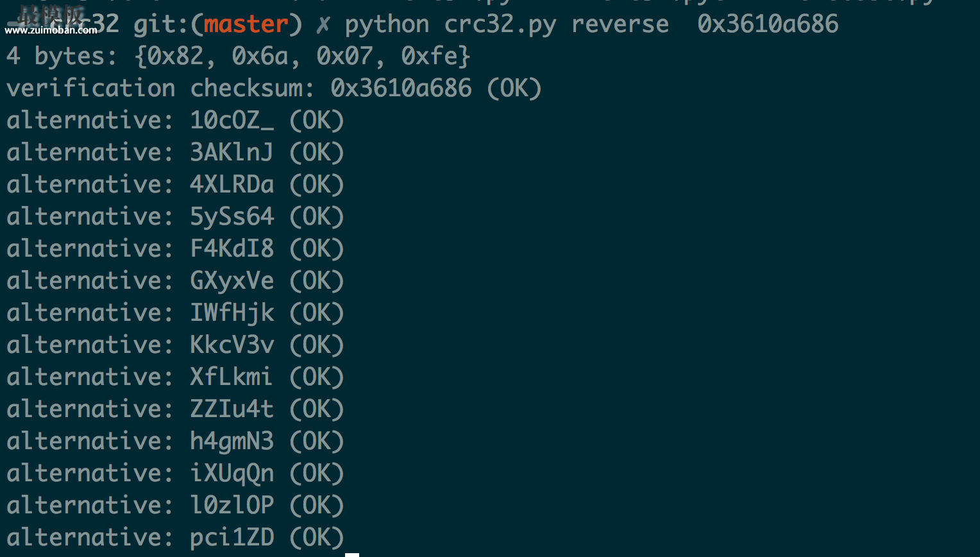Click the alternative string ZZIu4t
980x557 pixels.
click(232, 409)
